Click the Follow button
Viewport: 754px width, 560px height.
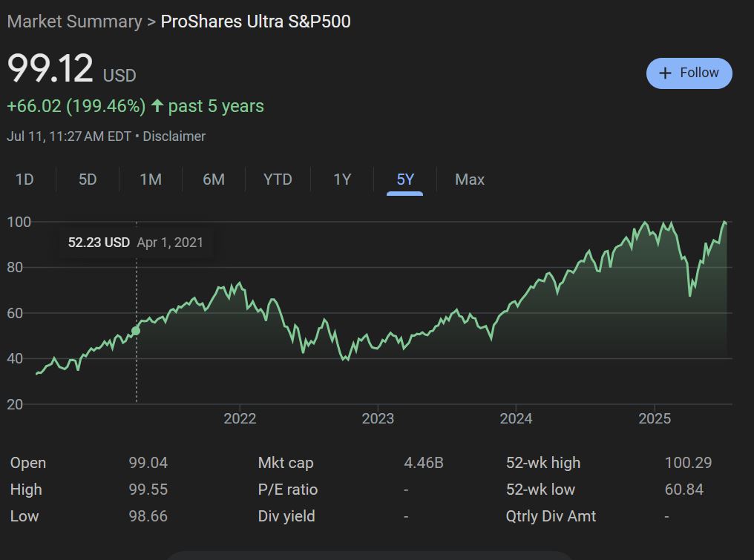click(x=689, y=73)
